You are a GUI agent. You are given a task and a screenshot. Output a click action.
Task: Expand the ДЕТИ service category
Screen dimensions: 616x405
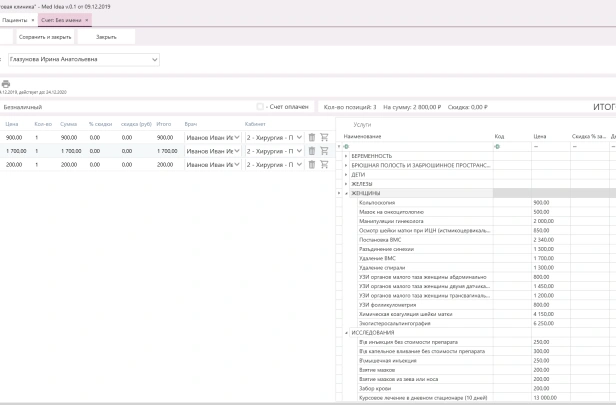(x=346, y=175)
